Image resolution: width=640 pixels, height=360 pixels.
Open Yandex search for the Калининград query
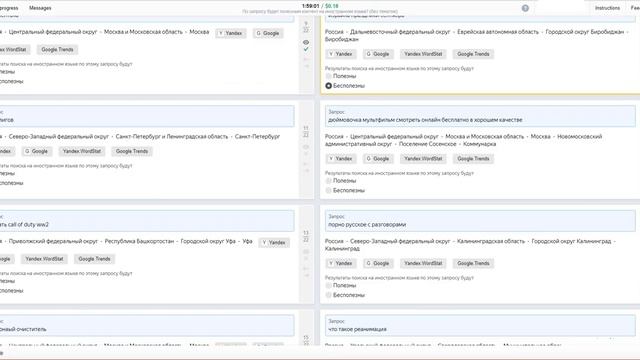click(x=341, y=263)
